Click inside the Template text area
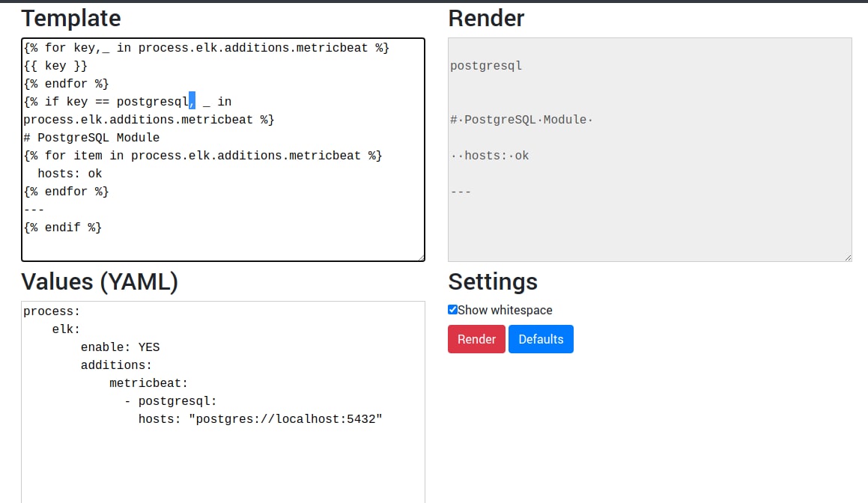 click(x=223, y=150)
